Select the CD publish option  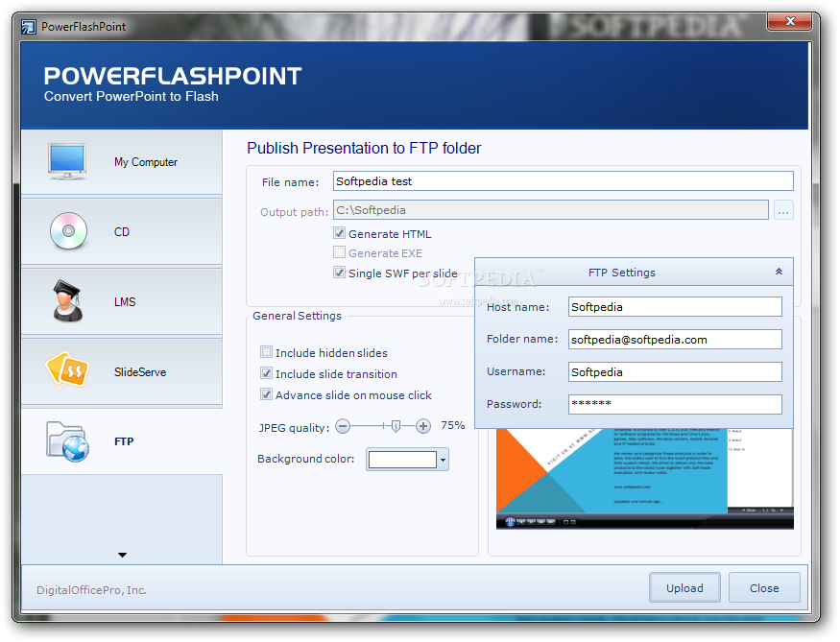pos(122,232)
